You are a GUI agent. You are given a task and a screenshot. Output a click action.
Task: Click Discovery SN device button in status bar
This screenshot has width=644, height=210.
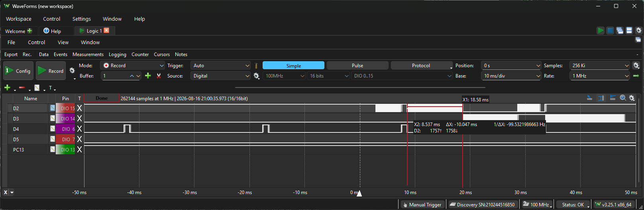(482, 204)
